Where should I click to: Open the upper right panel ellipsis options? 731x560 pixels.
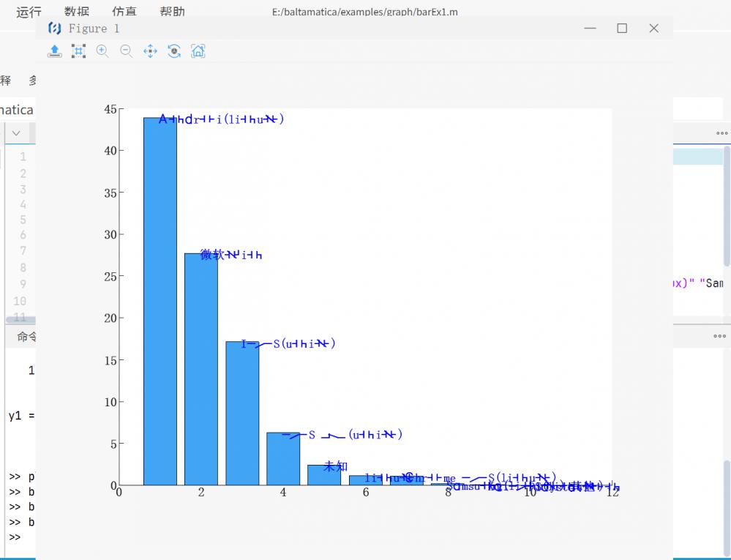coord(721,133)
